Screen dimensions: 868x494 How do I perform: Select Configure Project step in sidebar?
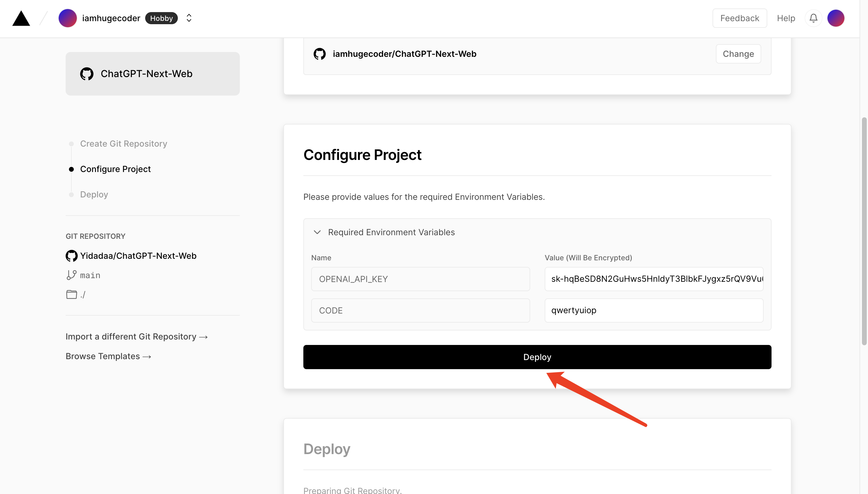pyautogui.click(x=115, y=169)
